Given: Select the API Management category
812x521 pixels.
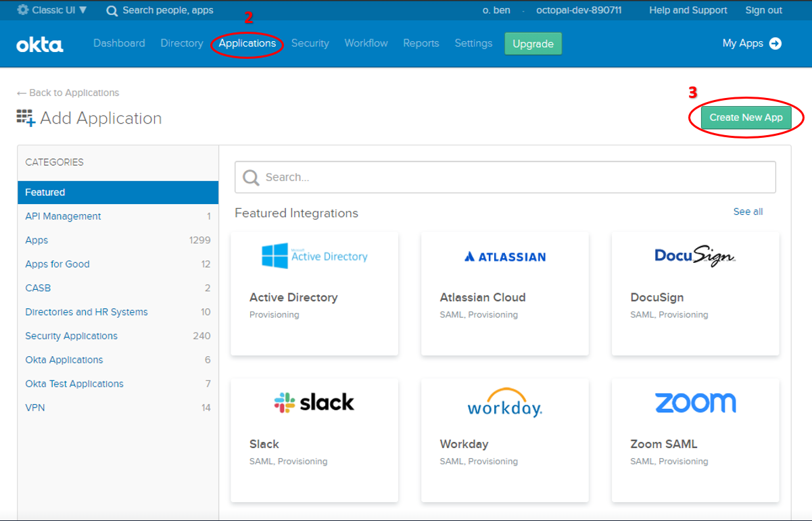Looking at the screenshot, I should (63, 216).
